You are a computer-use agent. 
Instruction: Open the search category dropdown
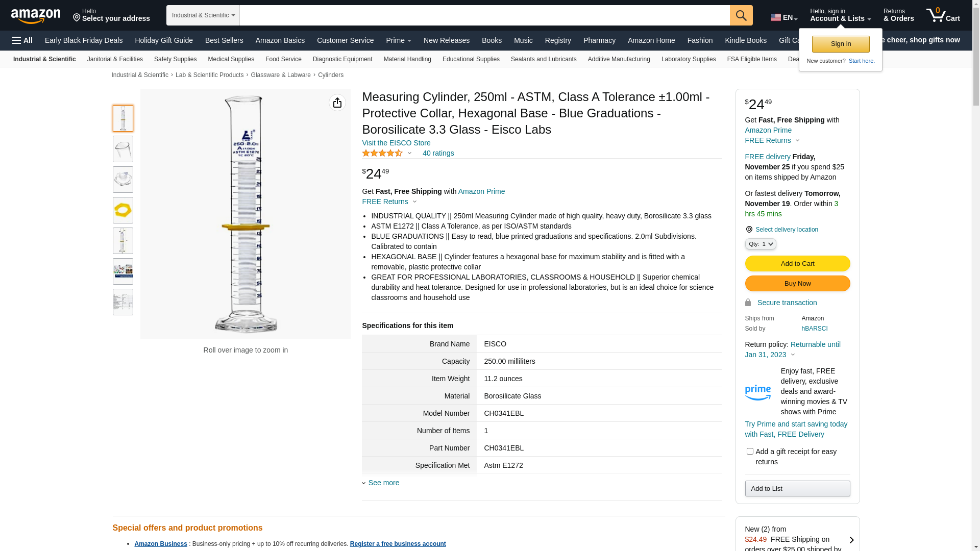tap(203, 15)
